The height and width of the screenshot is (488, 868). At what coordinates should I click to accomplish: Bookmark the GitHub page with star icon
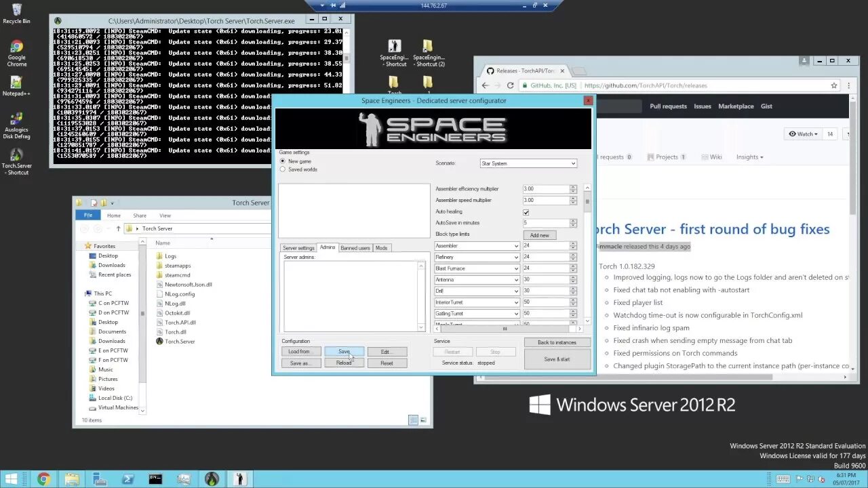click(x=834, y=85)
